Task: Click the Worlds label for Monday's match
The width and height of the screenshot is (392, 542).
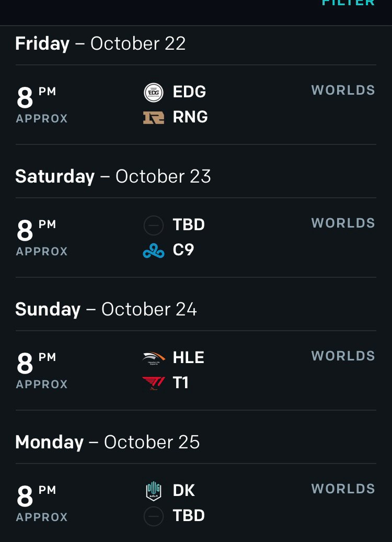Action: point(343,489)
